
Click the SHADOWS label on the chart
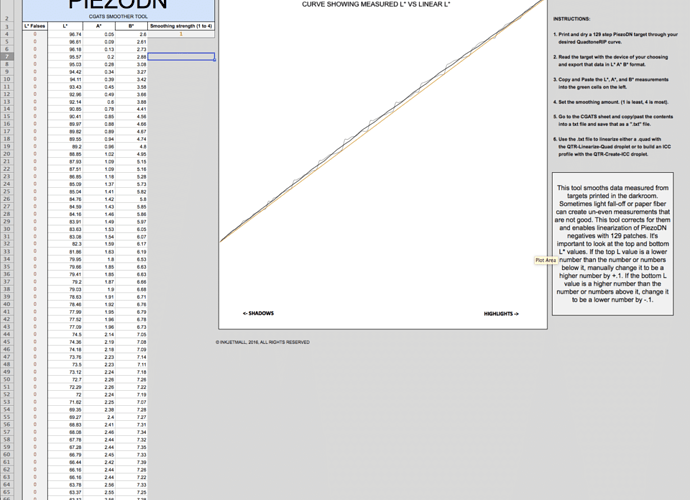tap(258, 314)
